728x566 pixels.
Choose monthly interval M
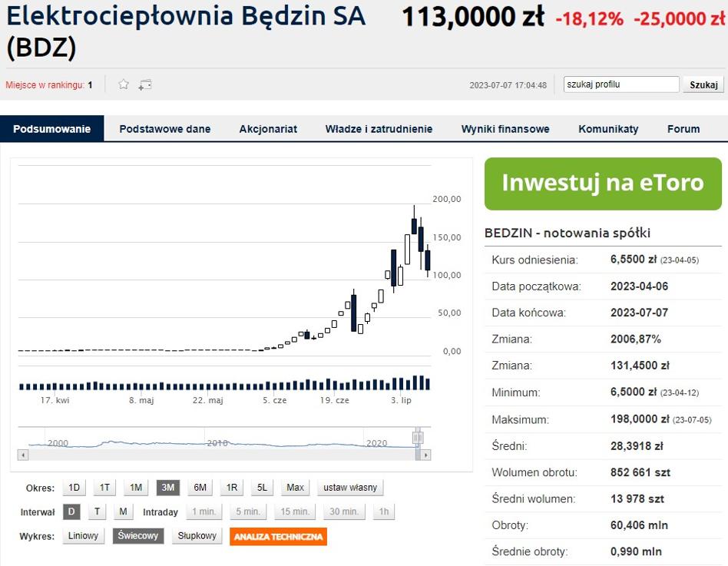point(123,511)
